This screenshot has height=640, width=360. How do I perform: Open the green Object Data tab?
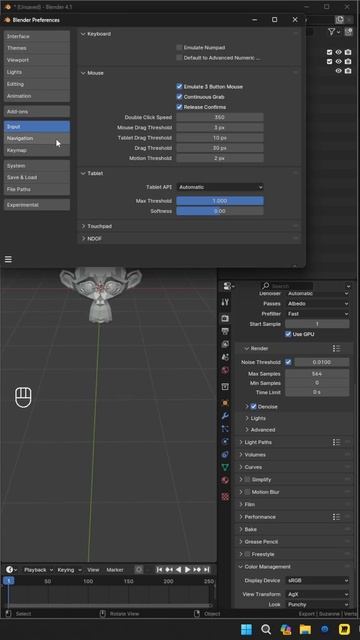coord(225,467)
